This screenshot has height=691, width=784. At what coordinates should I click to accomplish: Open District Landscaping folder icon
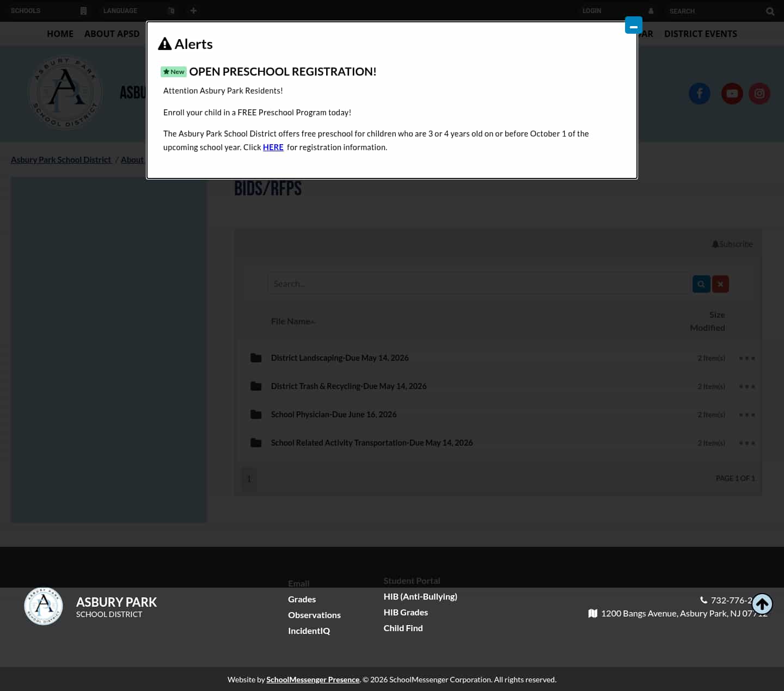pos(256,358)
